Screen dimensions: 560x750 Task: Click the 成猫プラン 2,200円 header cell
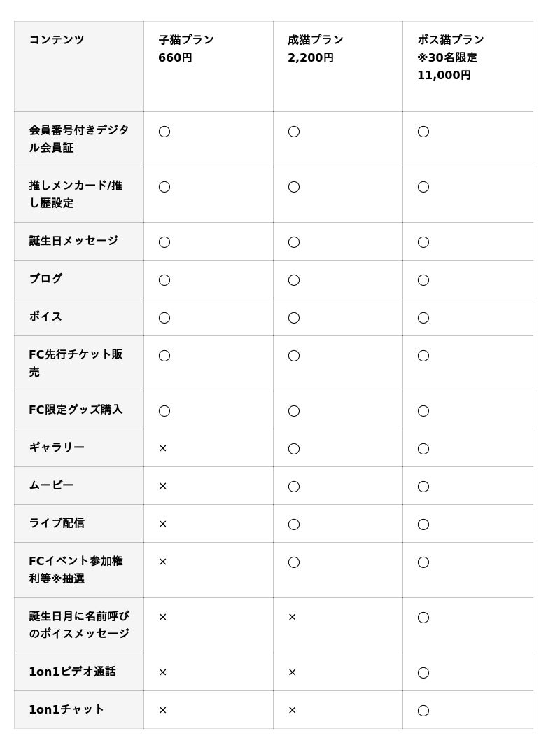(315, 49)
